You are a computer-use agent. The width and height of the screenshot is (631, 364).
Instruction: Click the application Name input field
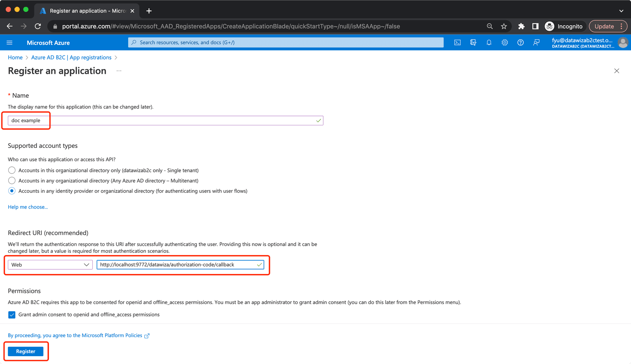click(166, 121)
